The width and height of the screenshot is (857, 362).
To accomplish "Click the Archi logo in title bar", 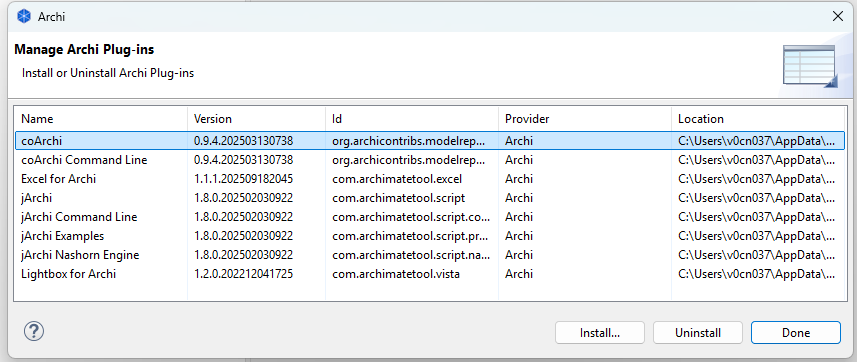I will pos(24,16).
